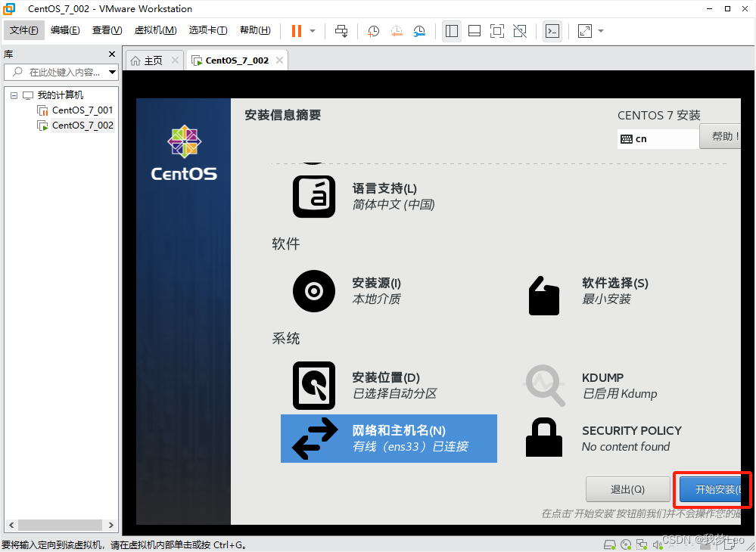Revert the virtual machine to a snapshot
Screen dimensions: 756x552
[x=397, y=31]
